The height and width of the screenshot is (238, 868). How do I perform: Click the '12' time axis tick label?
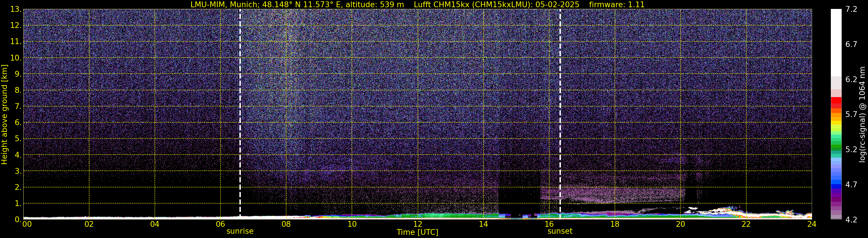(x=417, y=224)
